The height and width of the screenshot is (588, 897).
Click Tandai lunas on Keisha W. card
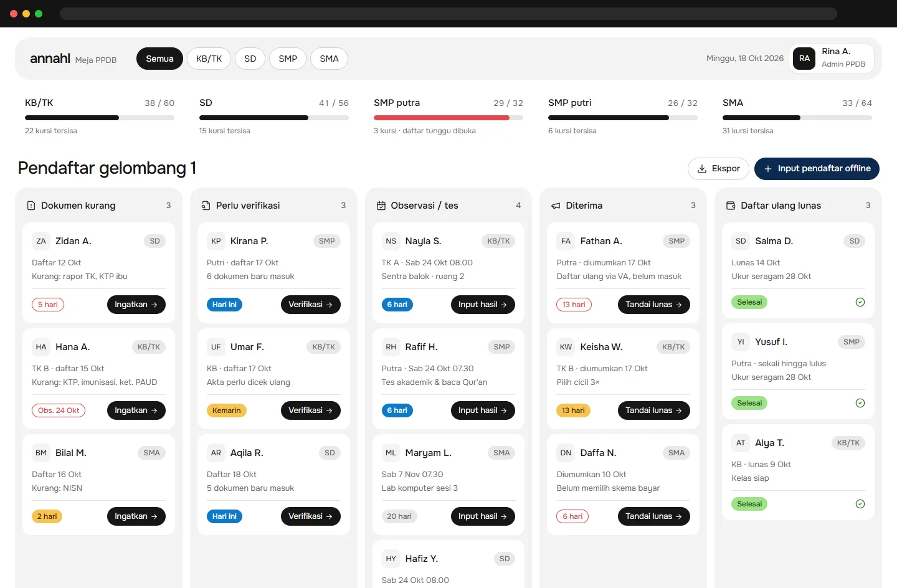click(653, 410)
